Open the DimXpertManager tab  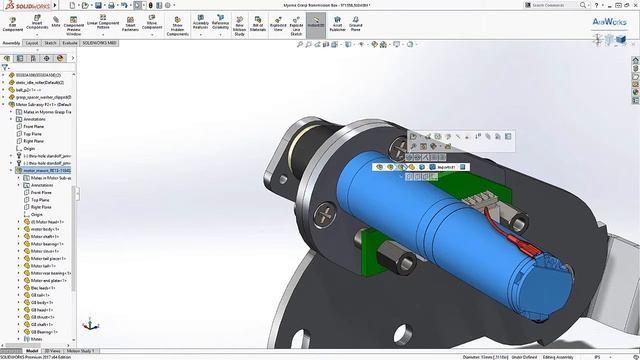(x=47, y=58)
